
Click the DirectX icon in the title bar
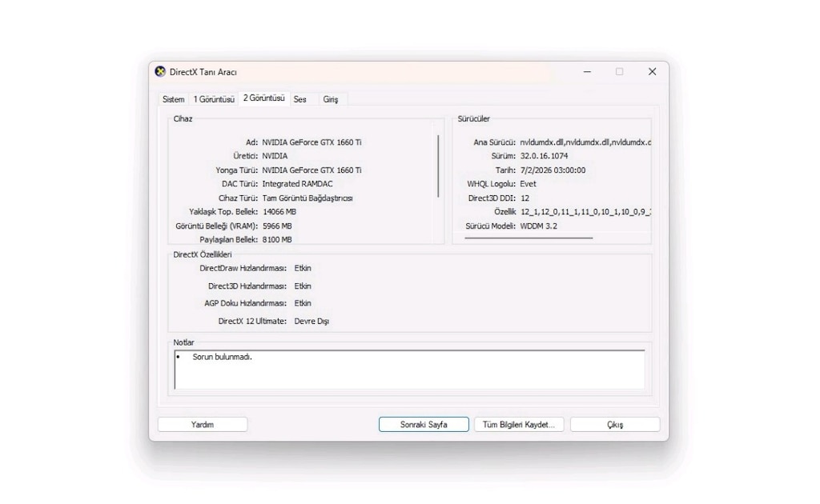160,71
